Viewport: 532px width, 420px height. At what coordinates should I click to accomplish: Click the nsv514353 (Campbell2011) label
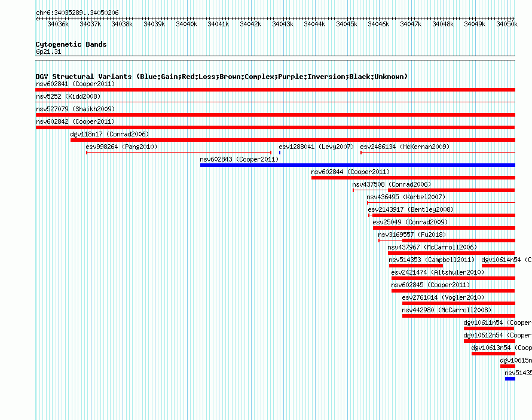point(432,260)
